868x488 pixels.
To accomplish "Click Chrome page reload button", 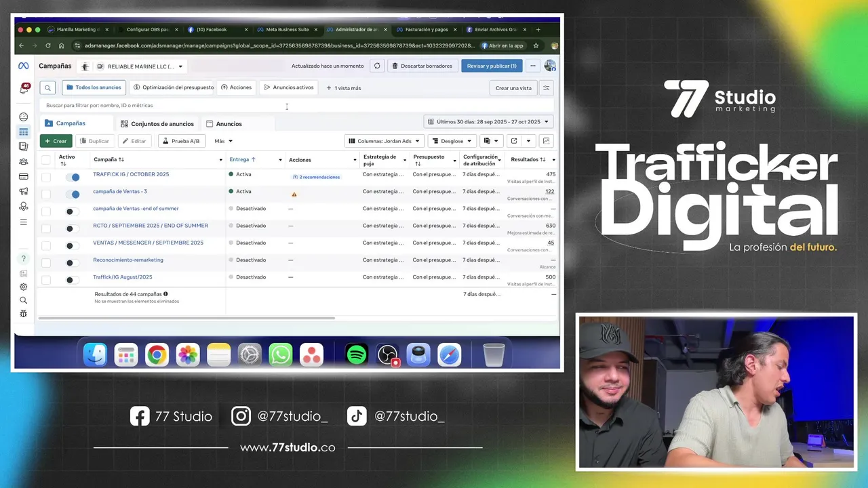I will 47,45.
